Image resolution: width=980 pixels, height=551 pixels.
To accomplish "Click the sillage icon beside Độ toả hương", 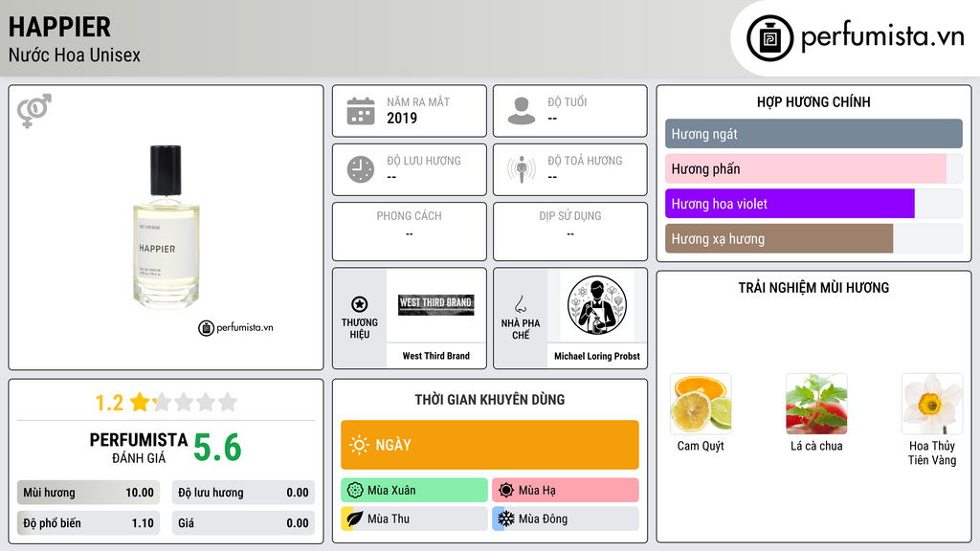I will pyautogui.click(x=522, y=169).
